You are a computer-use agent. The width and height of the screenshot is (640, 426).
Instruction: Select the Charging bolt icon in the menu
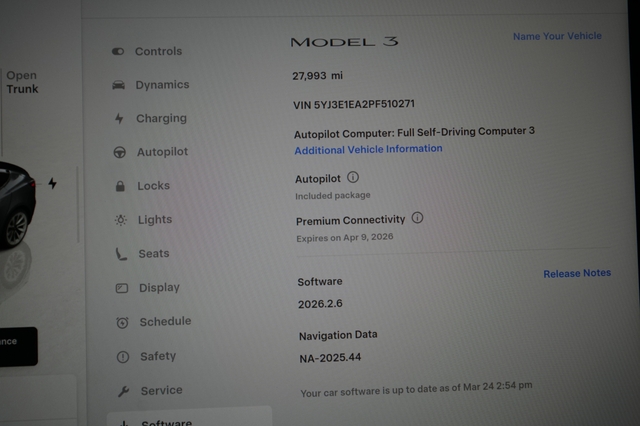click(119, 118)
